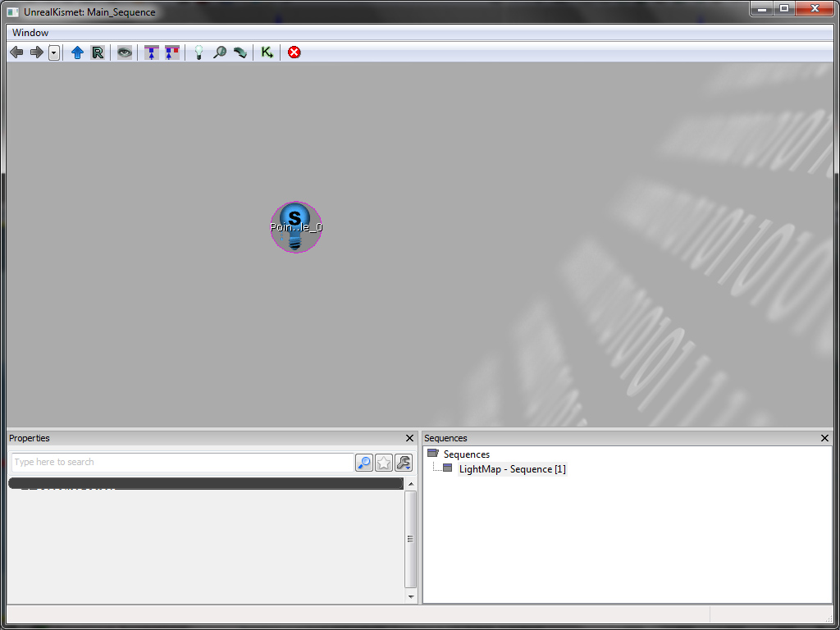Select the PointLight object variable node
The height and width of the screenshot is (630, 840).
pyautogui.click(x=296, y=227)
